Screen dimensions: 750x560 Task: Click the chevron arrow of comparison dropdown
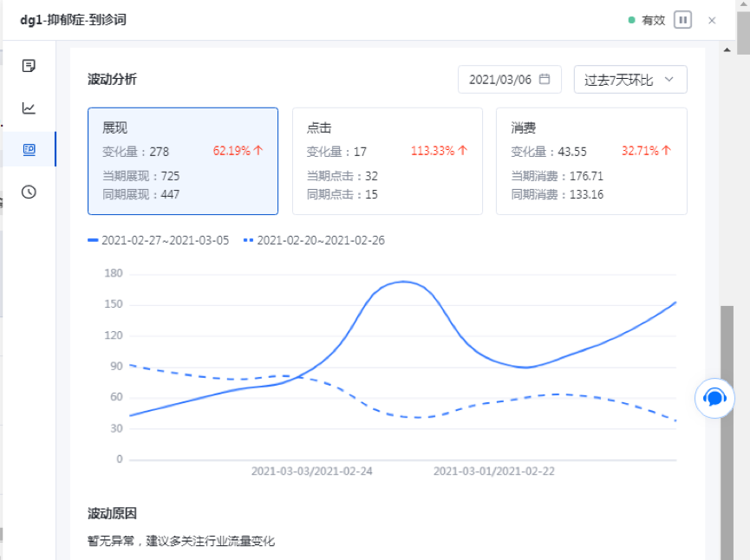pyautogui.click(x=668, y=80)
